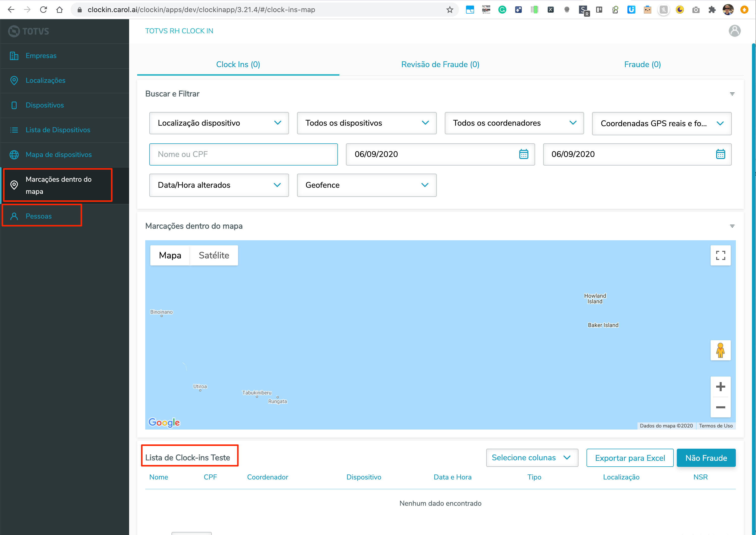
Task: Zoom out on the map
Action: click(x=720, y=408)
